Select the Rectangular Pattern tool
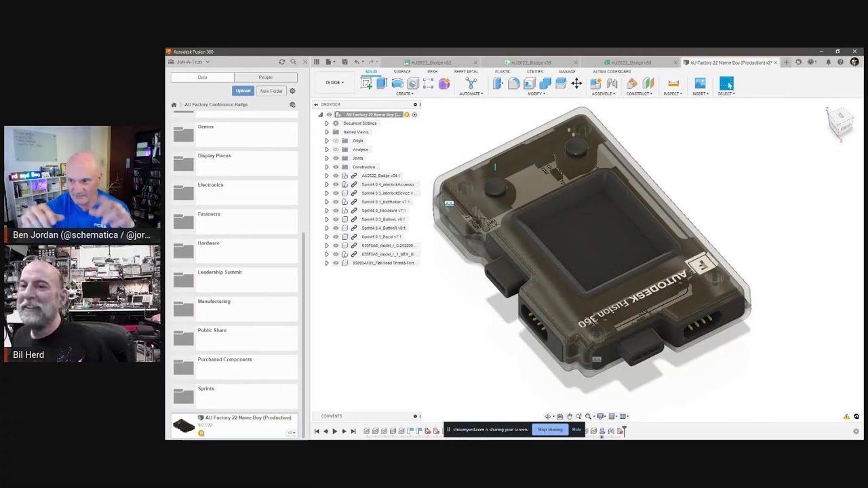 (x=429, y=83)
